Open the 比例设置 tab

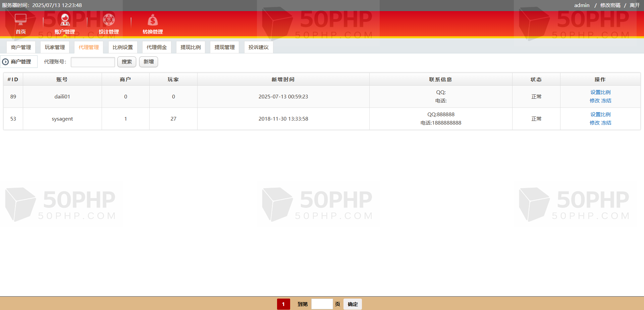[x=122, y=47]
